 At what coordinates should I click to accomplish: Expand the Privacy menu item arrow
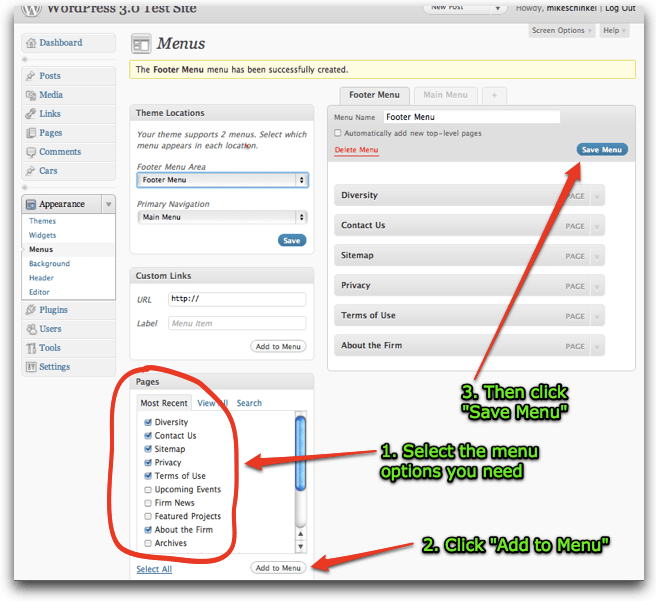click(x=597, y=286)
